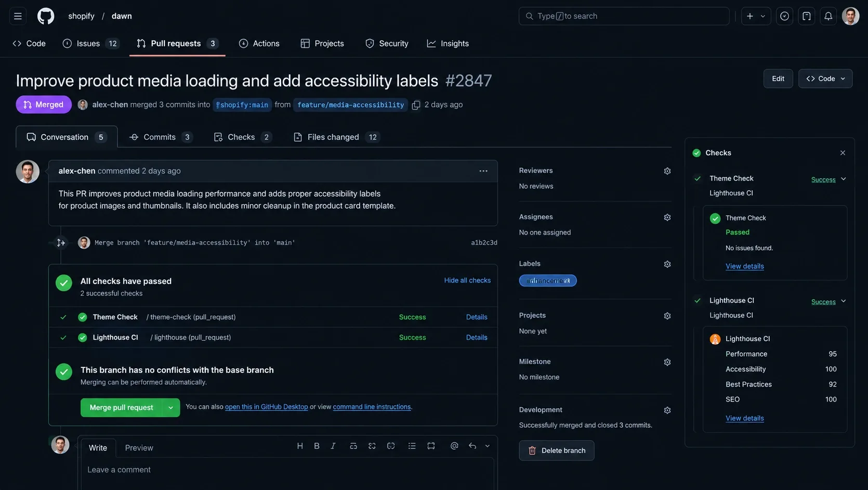This screenshot has height=490, width=868.
Task: Click the Merge pull request button
Action: coord(121,408)
